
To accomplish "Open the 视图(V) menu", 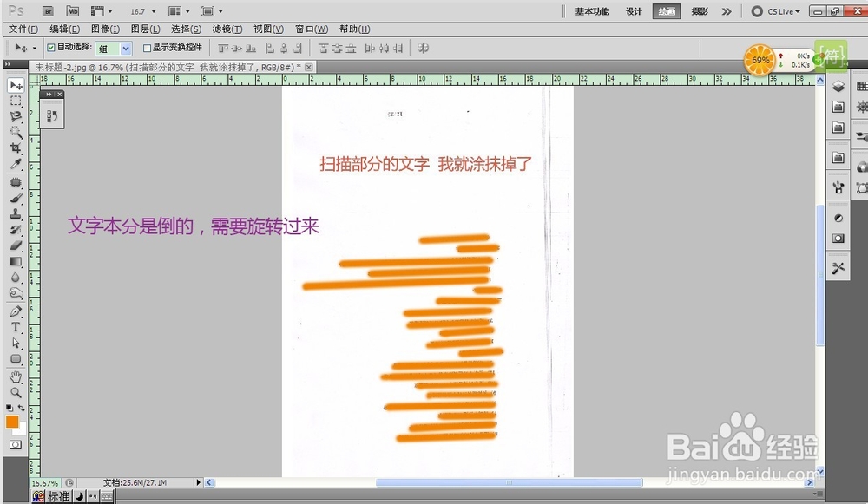I will coord(268,29).
